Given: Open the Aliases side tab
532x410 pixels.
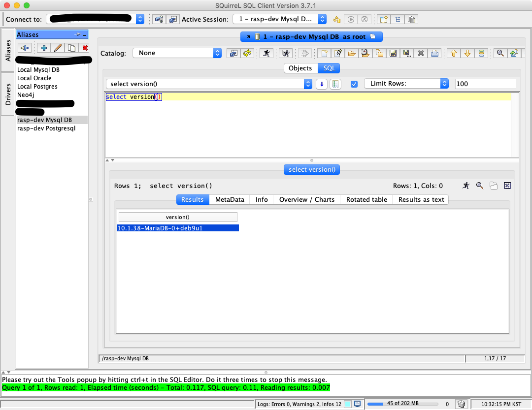Looking at the screenshot, I should [8, 50].
